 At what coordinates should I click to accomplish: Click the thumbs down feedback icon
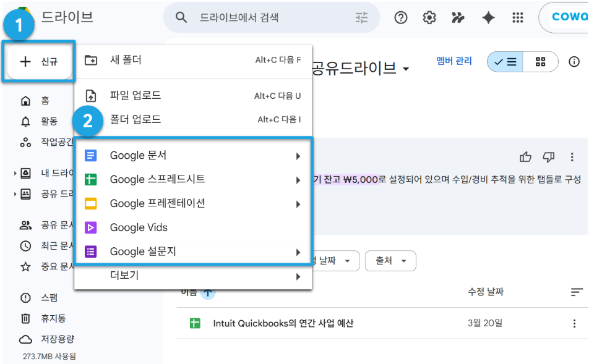click(x=548, y=157)
